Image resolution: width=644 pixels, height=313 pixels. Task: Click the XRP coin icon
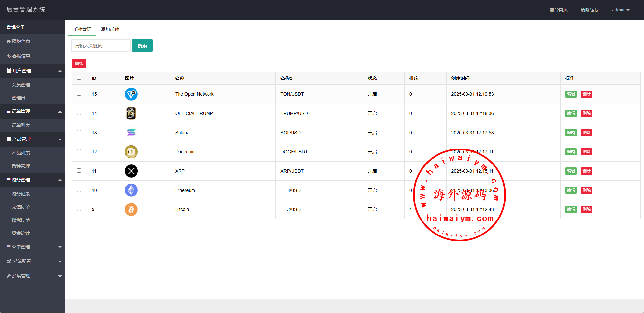point(131,171)
